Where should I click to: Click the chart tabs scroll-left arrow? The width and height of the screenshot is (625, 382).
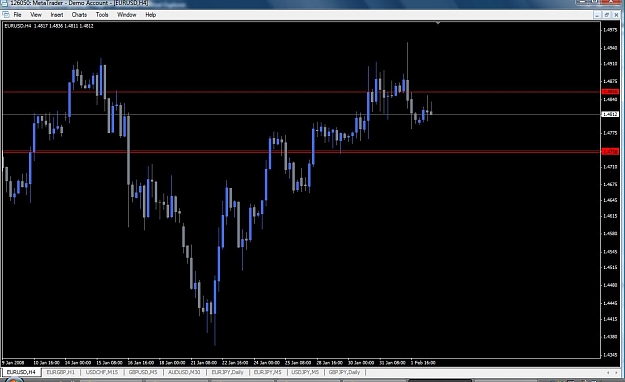click(608, 372)
